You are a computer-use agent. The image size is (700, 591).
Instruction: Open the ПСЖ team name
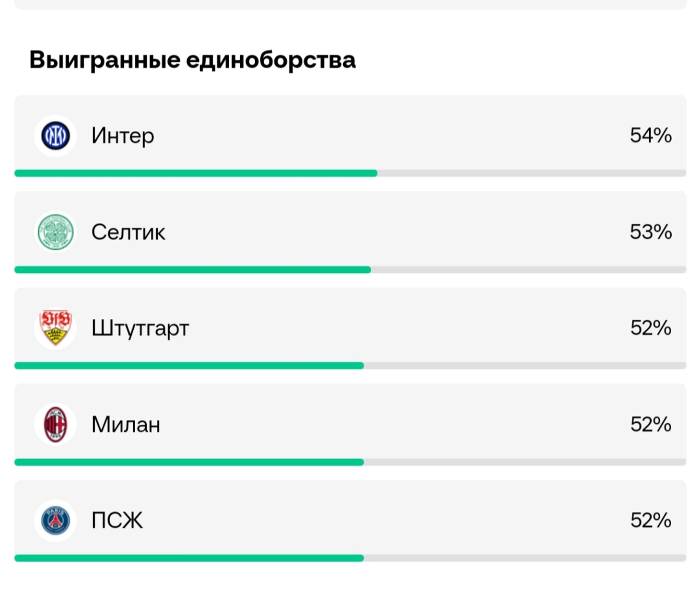(x=117, y=521)
